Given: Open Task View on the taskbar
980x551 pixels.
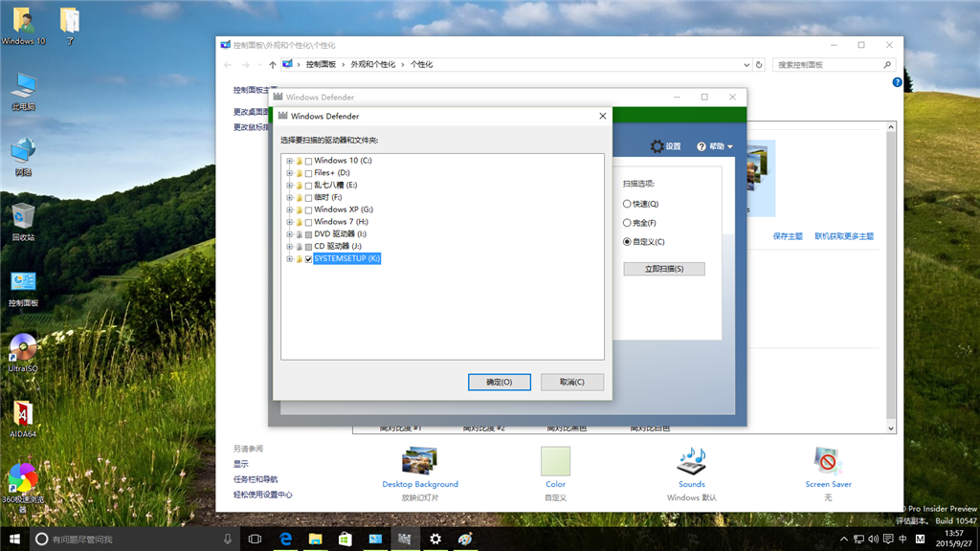Looking at the screenshot, I should click(x=255, y=539).
